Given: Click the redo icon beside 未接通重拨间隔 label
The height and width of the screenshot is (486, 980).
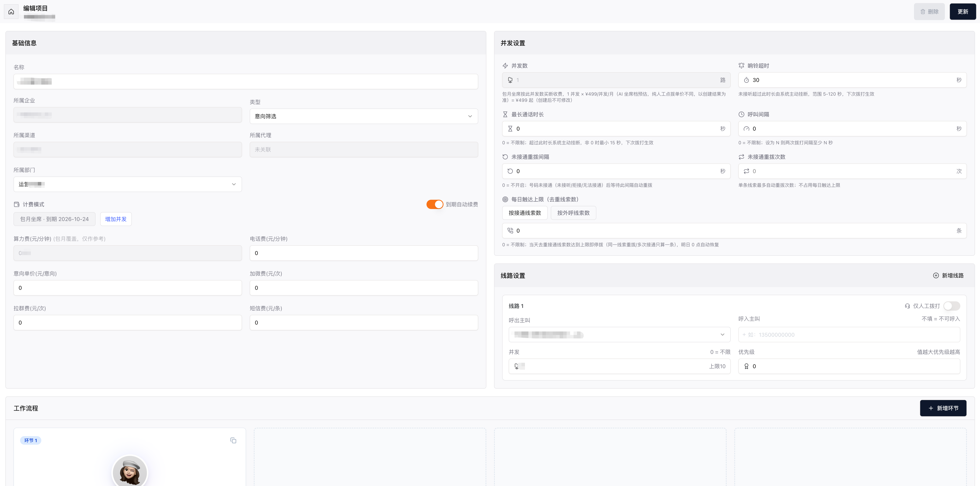Looking at the screenshot, I should [505, 157].
